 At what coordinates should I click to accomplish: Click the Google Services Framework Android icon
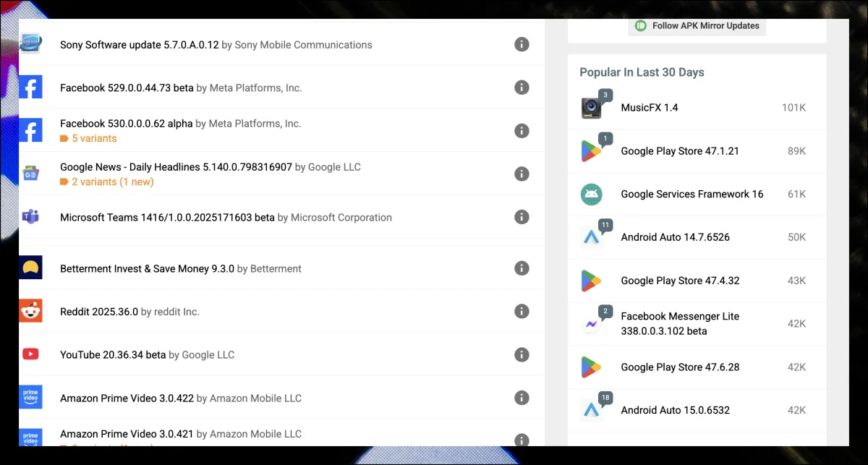pos(592,194)
